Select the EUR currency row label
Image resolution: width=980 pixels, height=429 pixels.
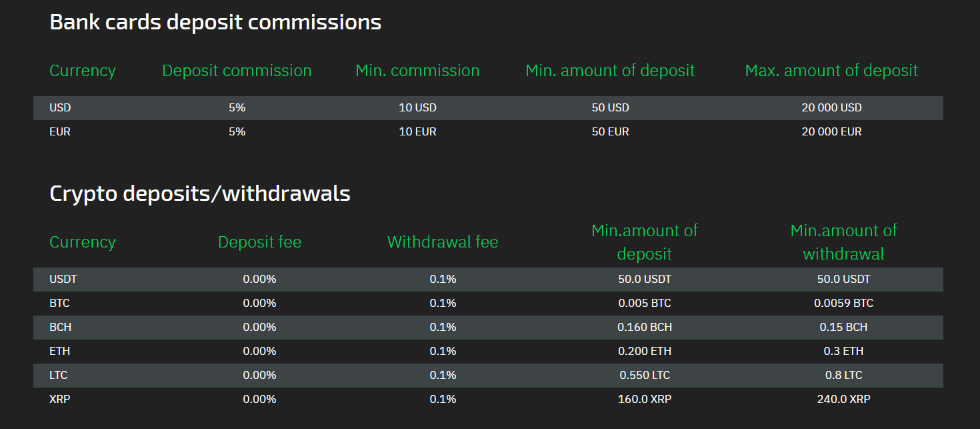point(60,132)
